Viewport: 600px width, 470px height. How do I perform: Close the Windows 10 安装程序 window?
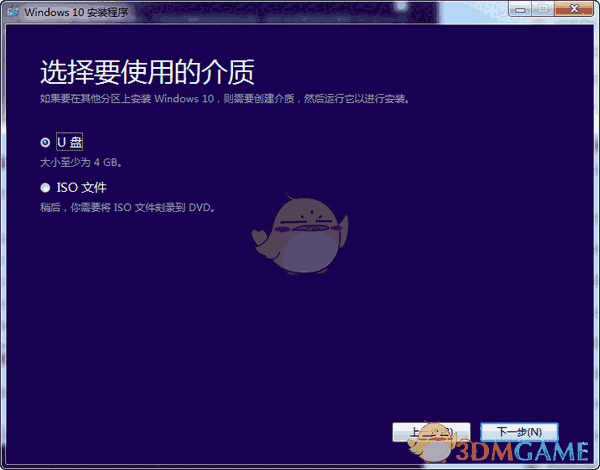[574, 9]
